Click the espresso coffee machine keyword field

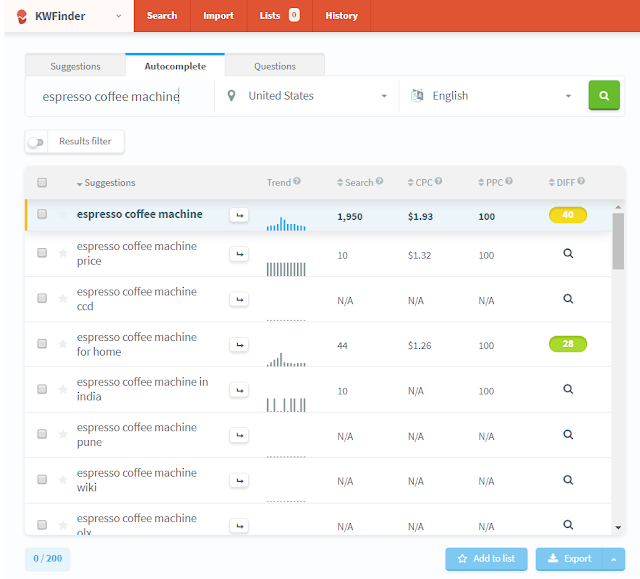[120, 96]
